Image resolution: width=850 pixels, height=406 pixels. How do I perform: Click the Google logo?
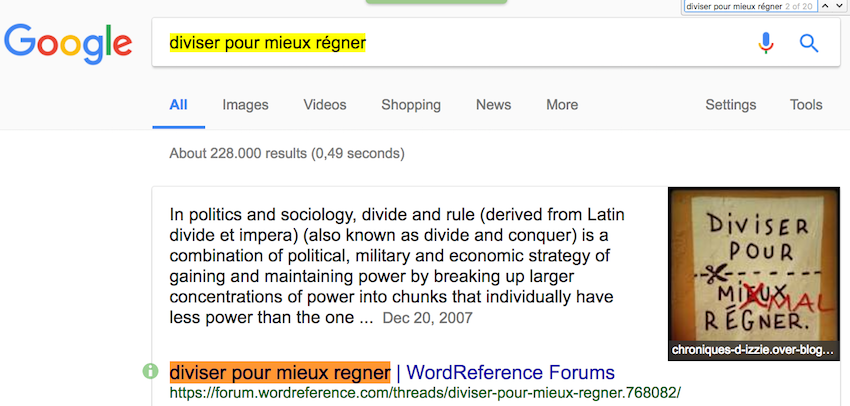click(68, 44)
